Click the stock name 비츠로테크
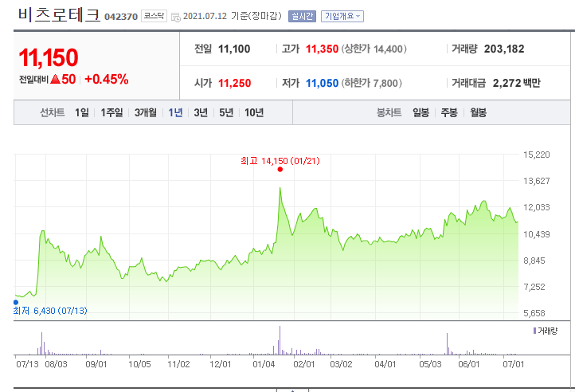This screenshot has width=575, height=392. click(x=59, y=15)
